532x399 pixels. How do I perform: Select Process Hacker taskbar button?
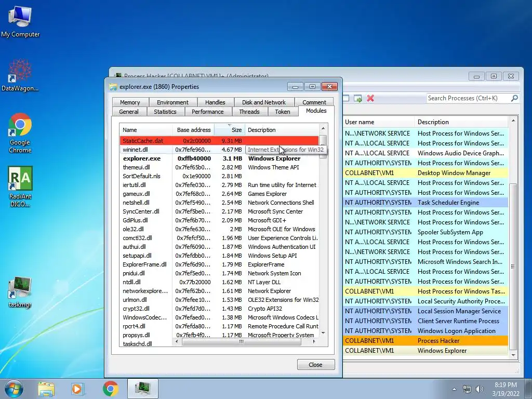[143, 389]
